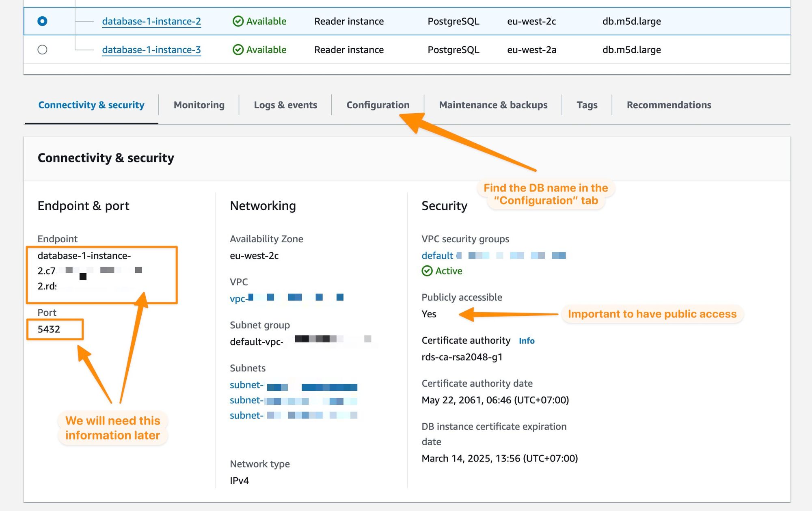Image resolution: width=812 pixels, height=511 pixels.
Task: Click the default VPC security group link
Action: click(x=437, y=256)
